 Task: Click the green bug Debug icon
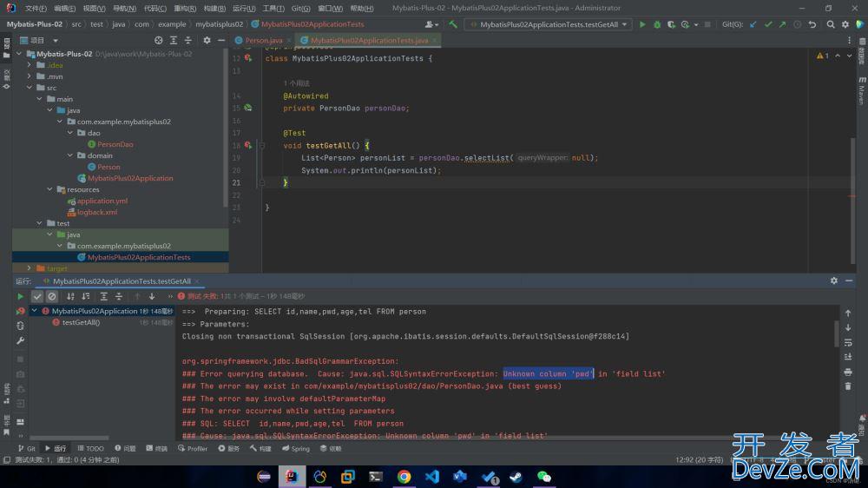point(657,24)
